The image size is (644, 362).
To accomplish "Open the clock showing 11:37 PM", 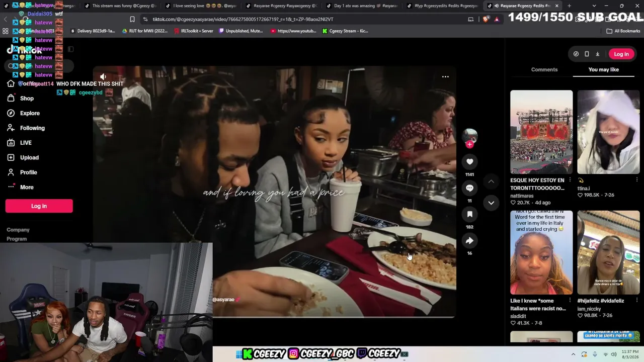I will click(x=629, y=354).
